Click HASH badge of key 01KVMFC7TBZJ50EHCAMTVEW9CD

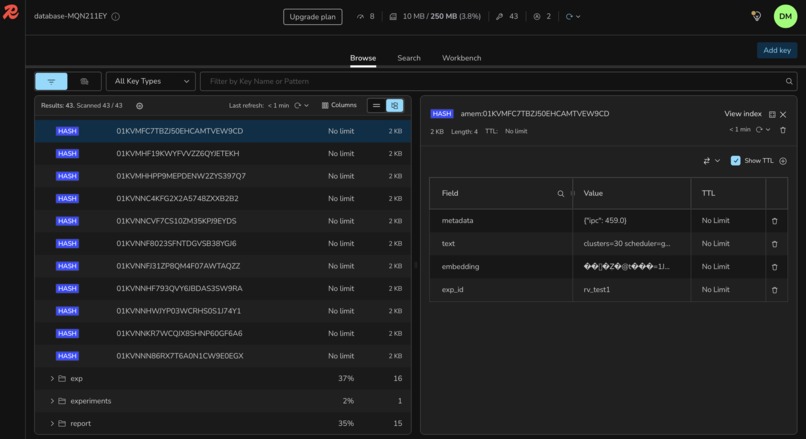(x=67, y=131)
